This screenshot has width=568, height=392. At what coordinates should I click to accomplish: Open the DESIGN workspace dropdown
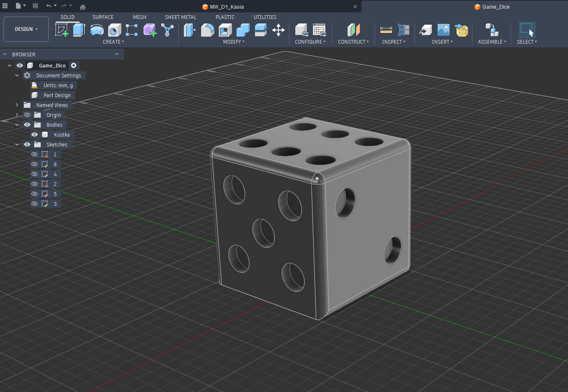point(26,29)
